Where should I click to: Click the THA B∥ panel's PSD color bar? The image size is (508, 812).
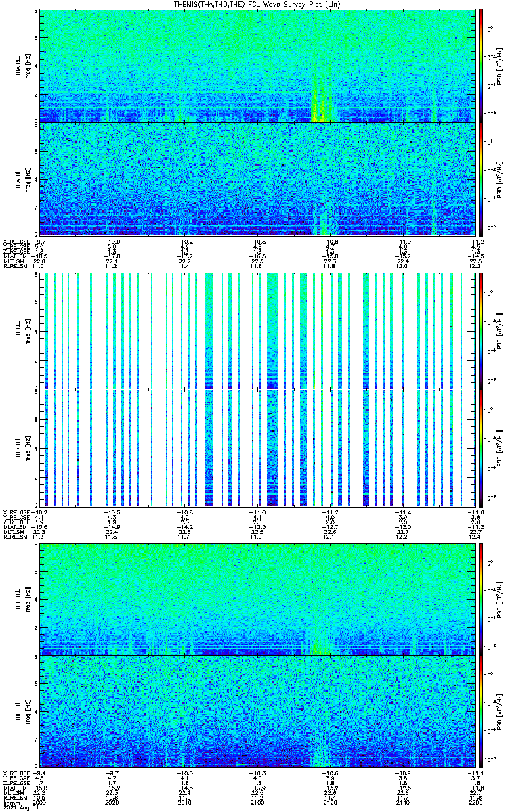coord(481,179)
